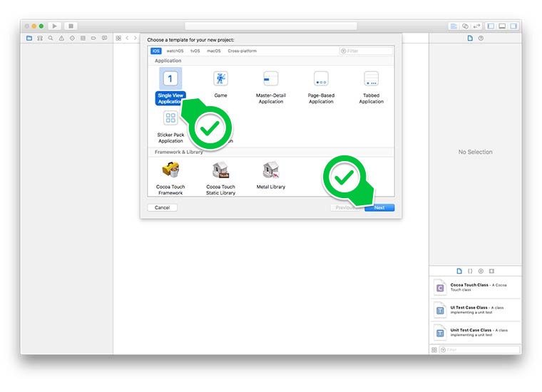Go forward with the editor's right chevron
The width and height of the screenshot is (542, 392).
135,38
